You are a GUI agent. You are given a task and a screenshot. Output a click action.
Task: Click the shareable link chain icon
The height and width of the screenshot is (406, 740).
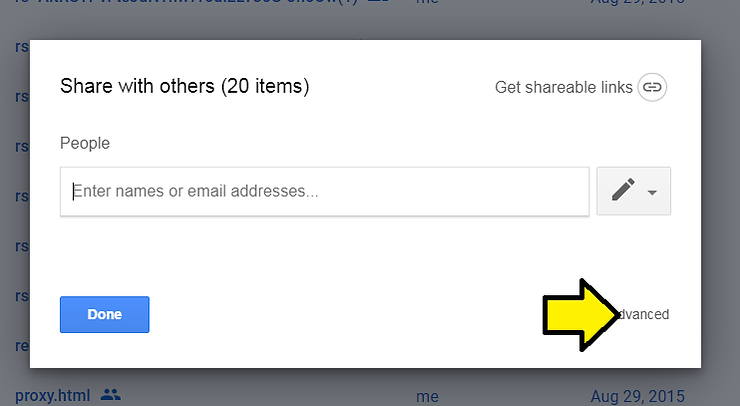[x=652, y=87]
